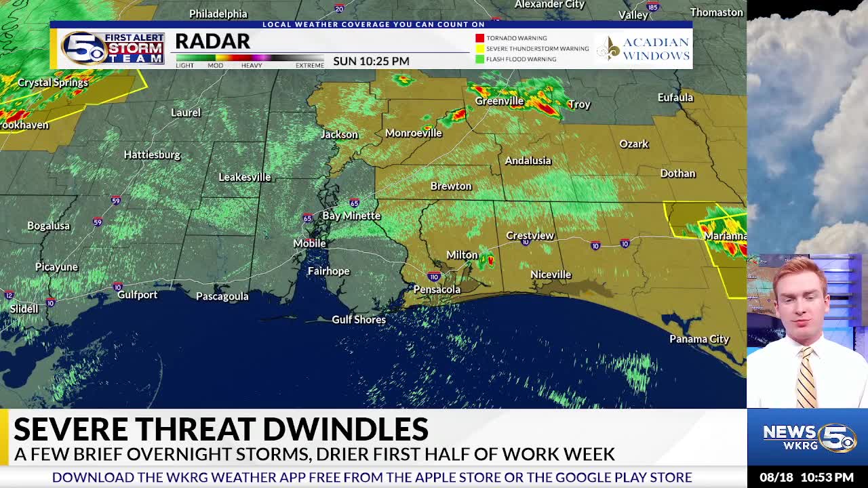This screenshot has height=488, width=868.
Task: Click the I-65 highway shield near Bay Minette
Action: point(354,203)
